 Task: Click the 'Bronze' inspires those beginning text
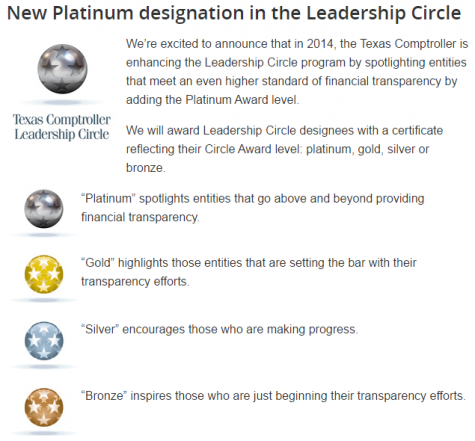(273, 396)
